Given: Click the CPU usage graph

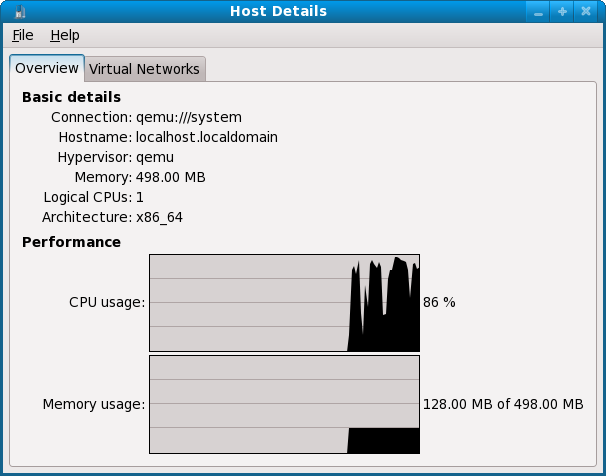Looking at the screenshot, I should coord(284,303).
